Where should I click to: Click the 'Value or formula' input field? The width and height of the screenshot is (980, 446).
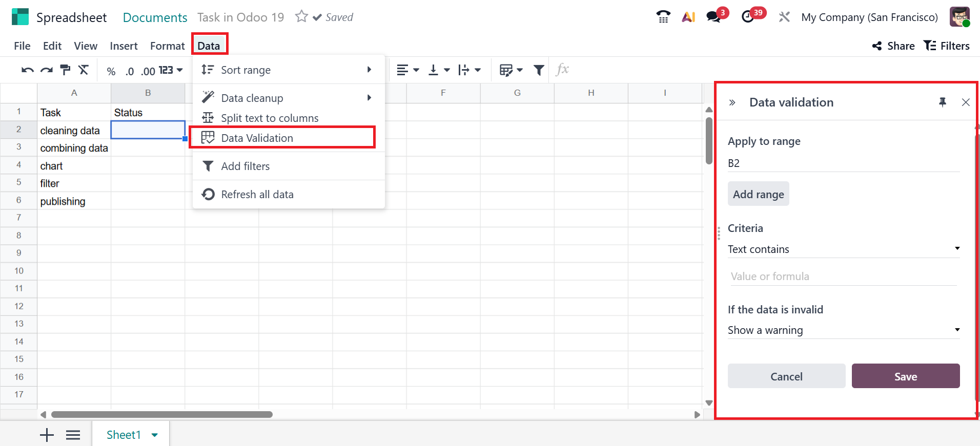pos(844,277)
